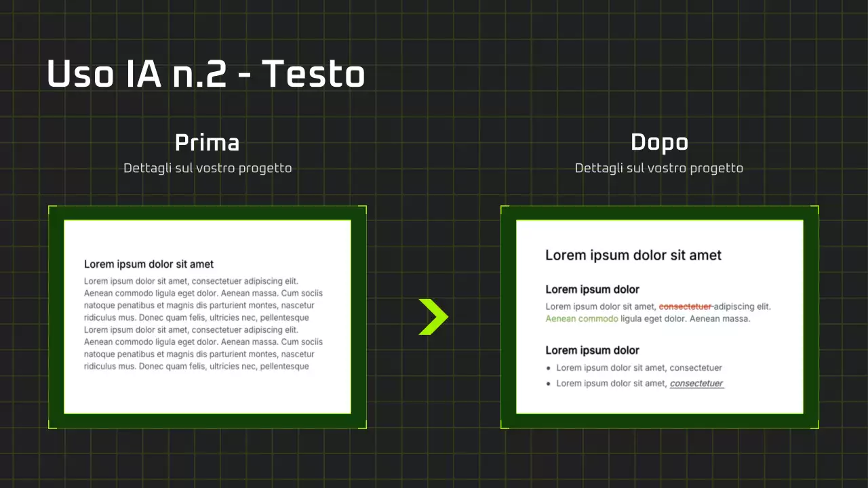Click the top-left corner bracket of the left frame
Screen dimensions: 868x488
(50, 207)
